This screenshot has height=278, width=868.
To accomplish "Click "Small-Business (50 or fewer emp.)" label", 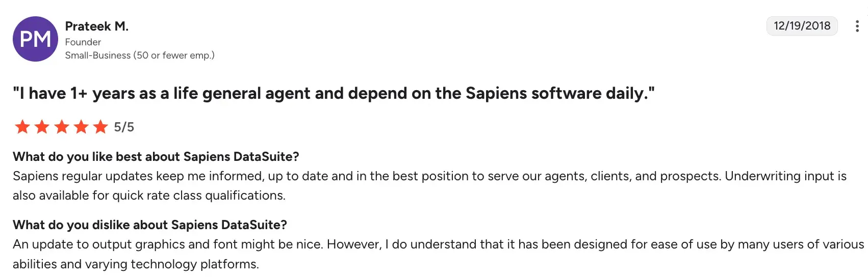I will [x=140, y=55].
